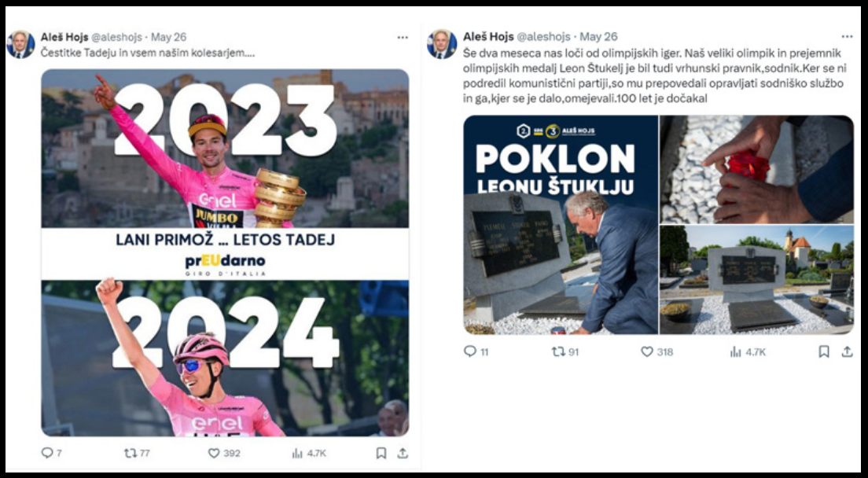Open Aleš Hojs avatar on left tweet
Screen dimensions: 868x478
tap(20, 44)
